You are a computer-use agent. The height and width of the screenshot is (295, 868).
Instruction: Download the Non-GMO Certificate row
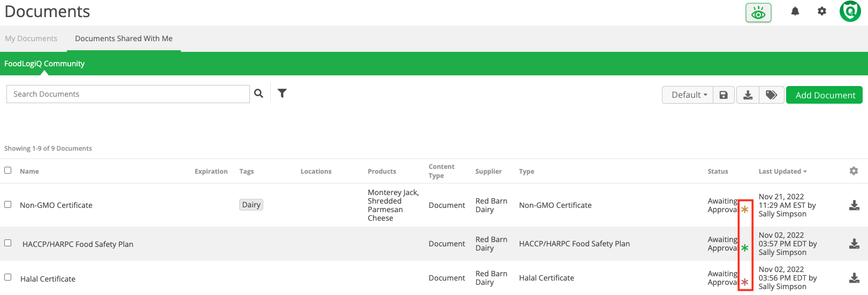pos(855,205)
